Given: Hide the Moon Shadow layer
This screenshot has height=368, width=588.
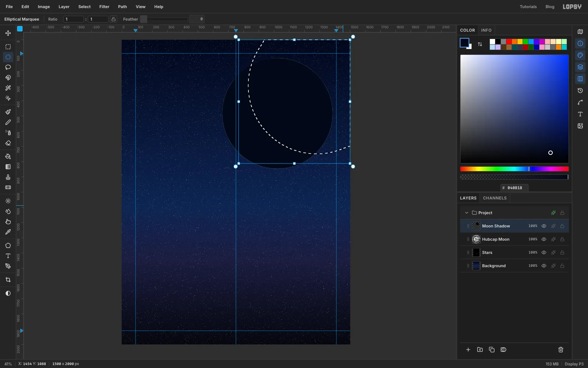Looking at the screenshot, I should pyautogui.click(x=544, y=226).
